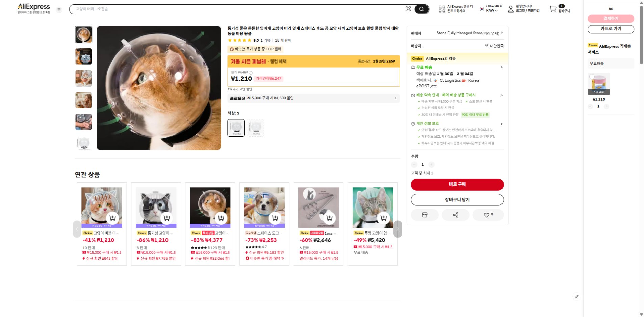Viewport: 644px width, 317px height.
Task: Open Stone Fully Managed Store seller page
Action: (x=469, y=33)
